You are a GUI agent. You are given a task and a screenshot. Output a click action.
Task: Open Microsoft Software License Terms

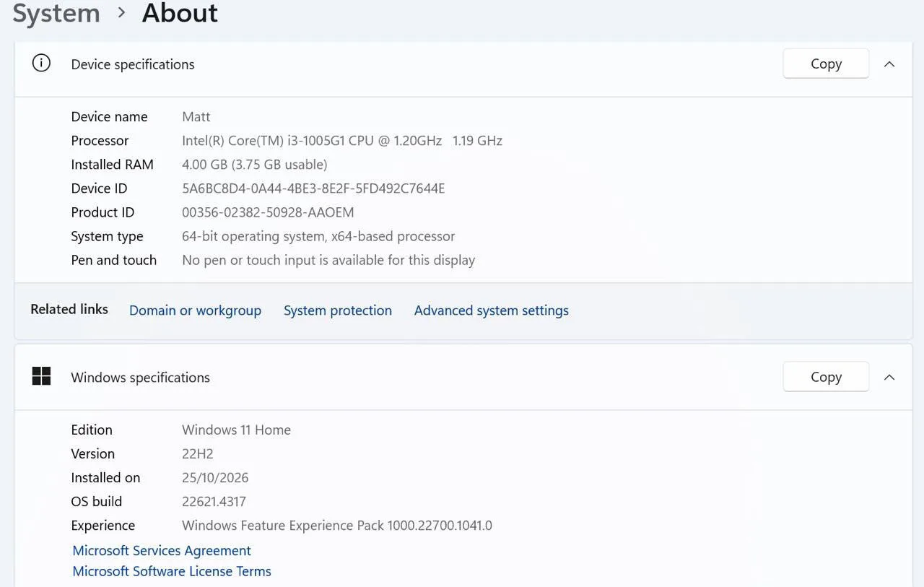[172, 571]
